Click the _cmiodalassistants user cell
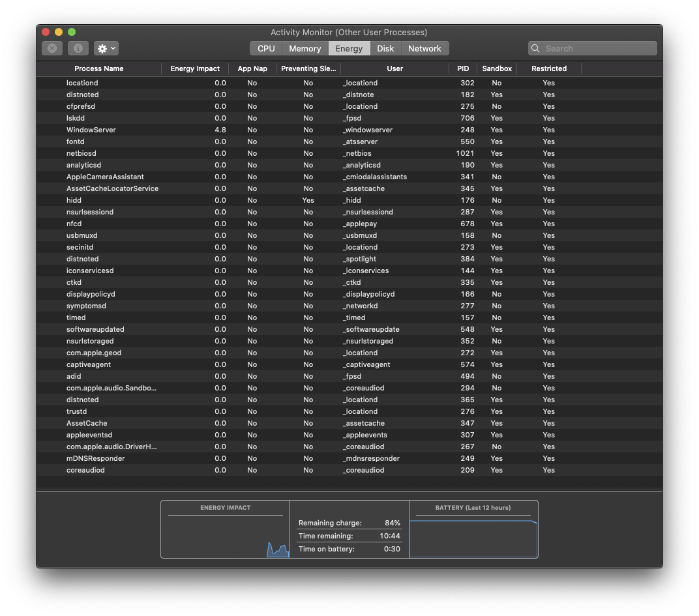Image resolution: width=699 pixels, height=616 pixels. point(375,177)
